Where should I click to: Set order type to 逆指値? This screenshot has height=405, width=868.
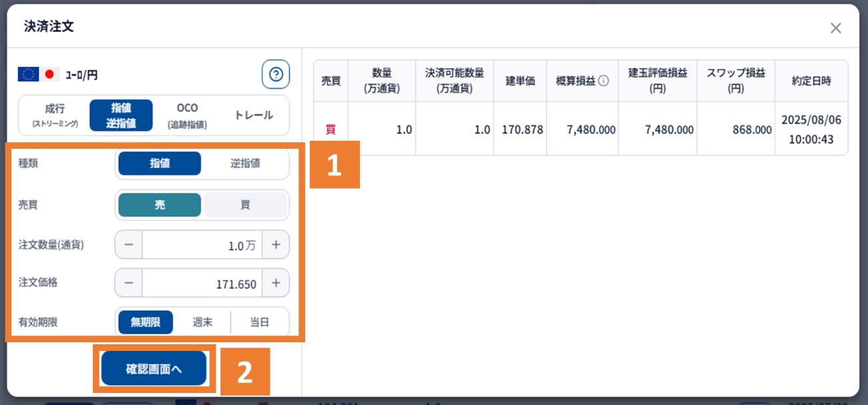click(245, 163)
